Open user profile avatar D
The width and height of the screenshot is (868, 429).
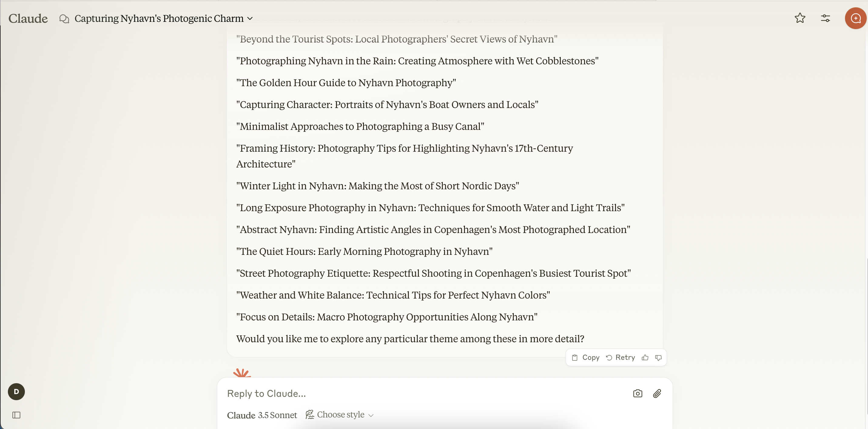tap(16, 392)
